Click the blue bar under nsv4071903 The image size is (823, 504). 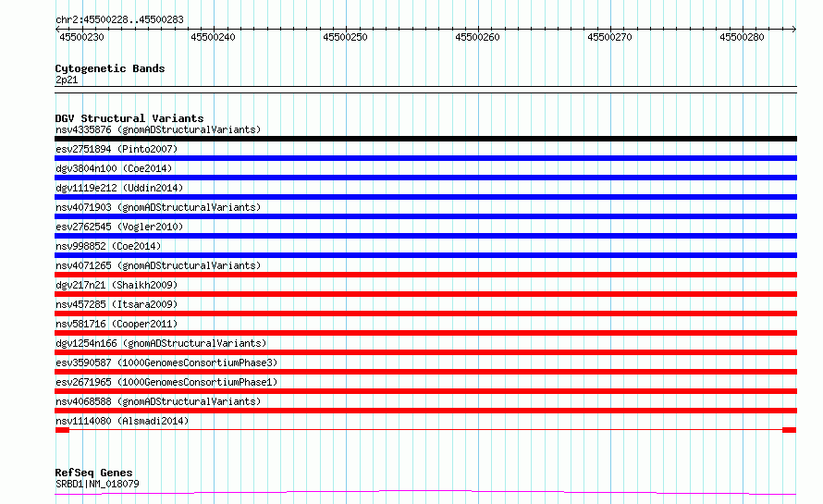click(x=425, y=216)
